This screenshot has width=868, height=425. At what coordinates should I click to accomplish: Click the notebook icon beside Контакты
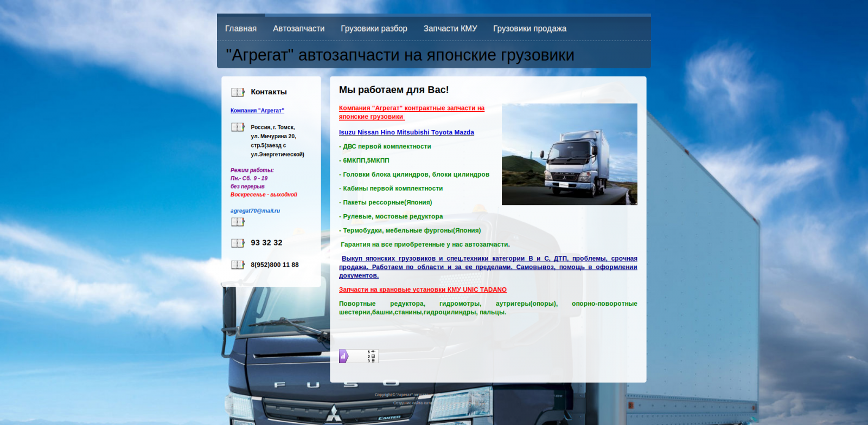pyautogui.click(x=238, y=92)
